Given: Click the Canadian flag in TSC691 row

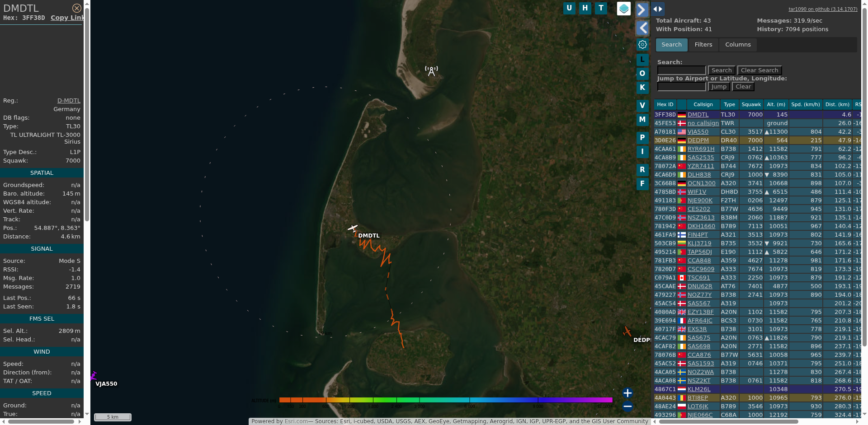Looking at the screenshot, I should (x=682, y=278).
